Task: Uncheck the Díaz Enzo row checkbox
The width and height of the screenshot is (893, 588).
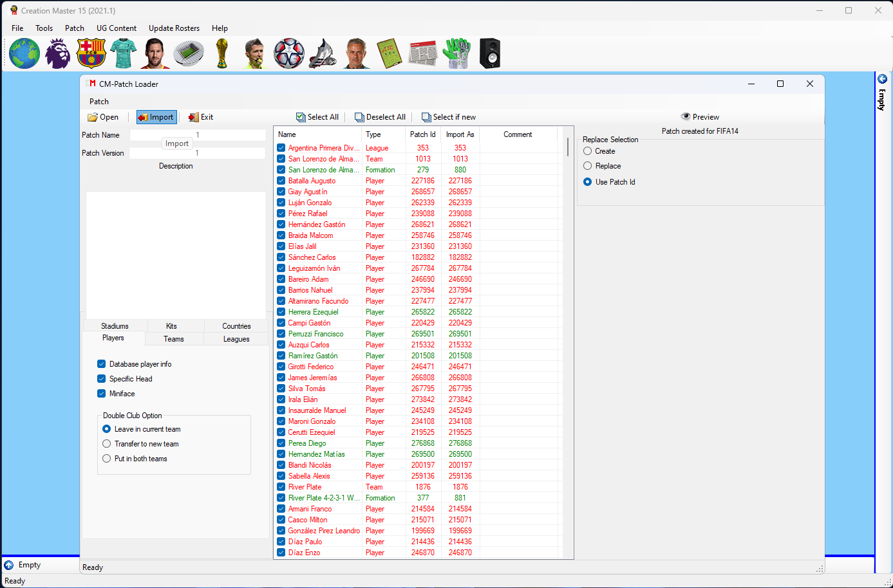Action: pyautogui.click(x=281, y=553)
